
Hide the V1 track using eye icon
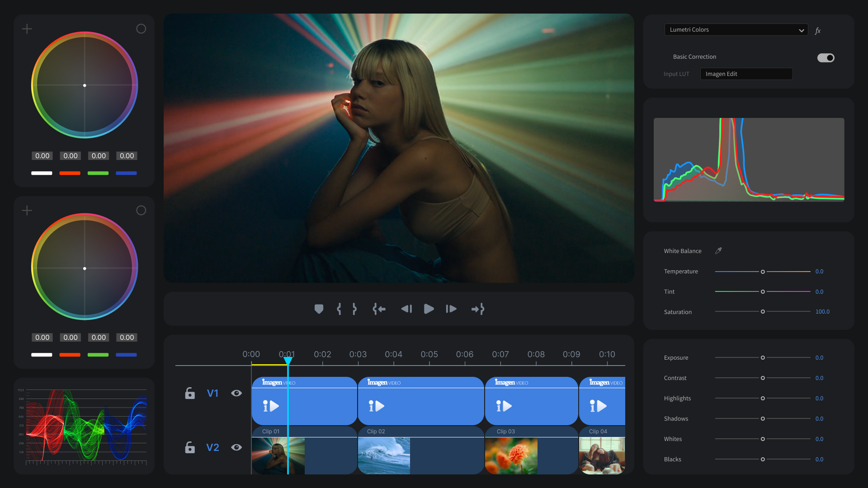pos(236,393)
